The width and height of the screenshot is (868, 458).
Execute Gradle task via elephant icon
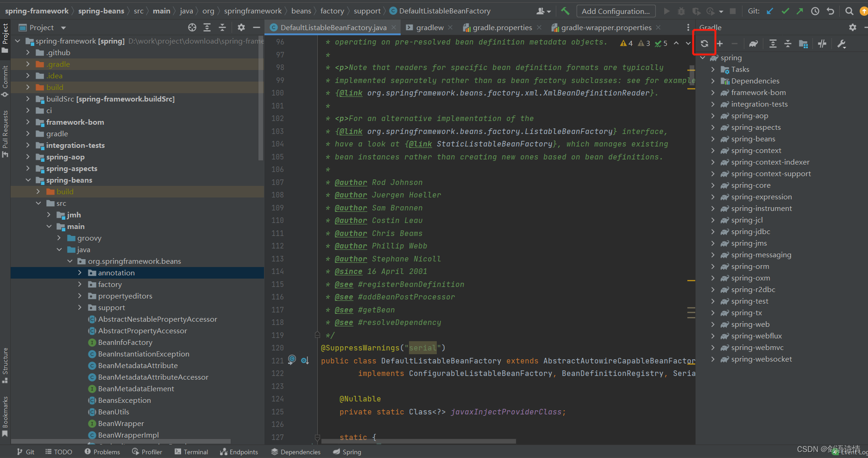pos(754,44)
